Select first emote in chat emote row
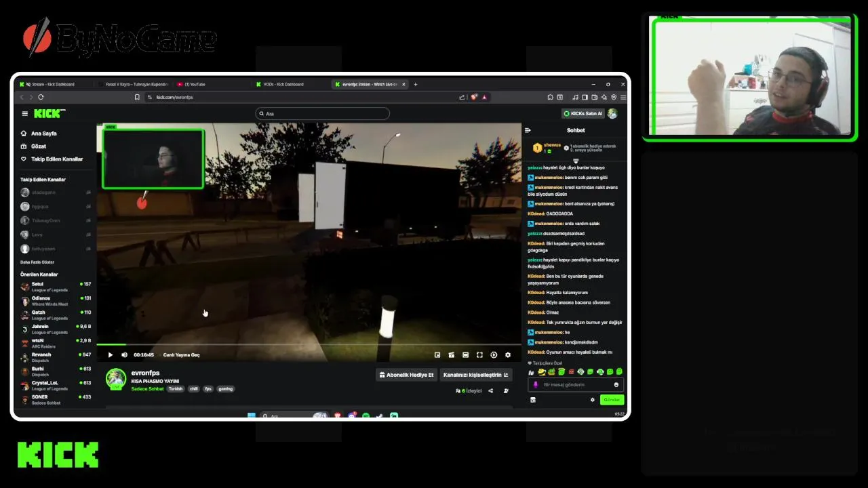 click(532, 372)
